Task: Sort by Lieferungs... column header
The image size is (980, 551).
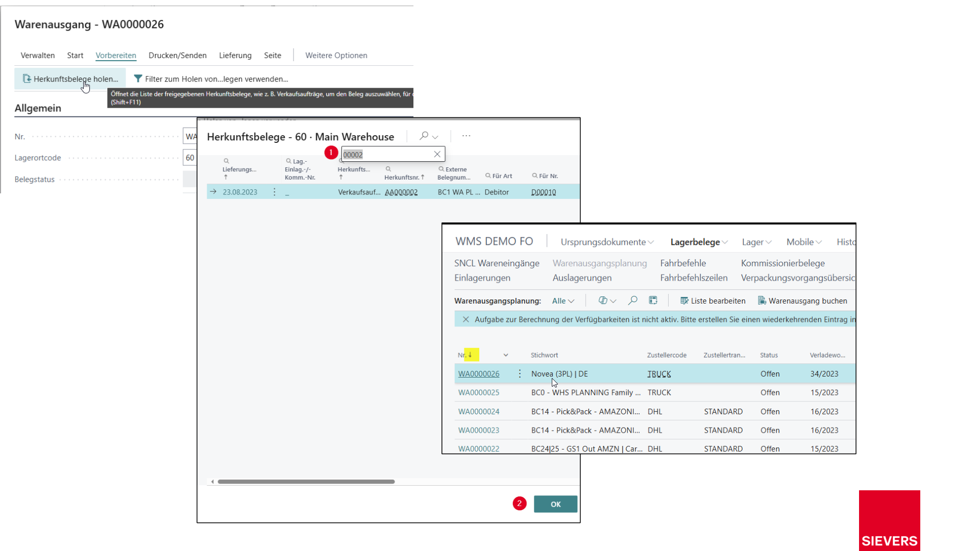Action: (239, 169)
